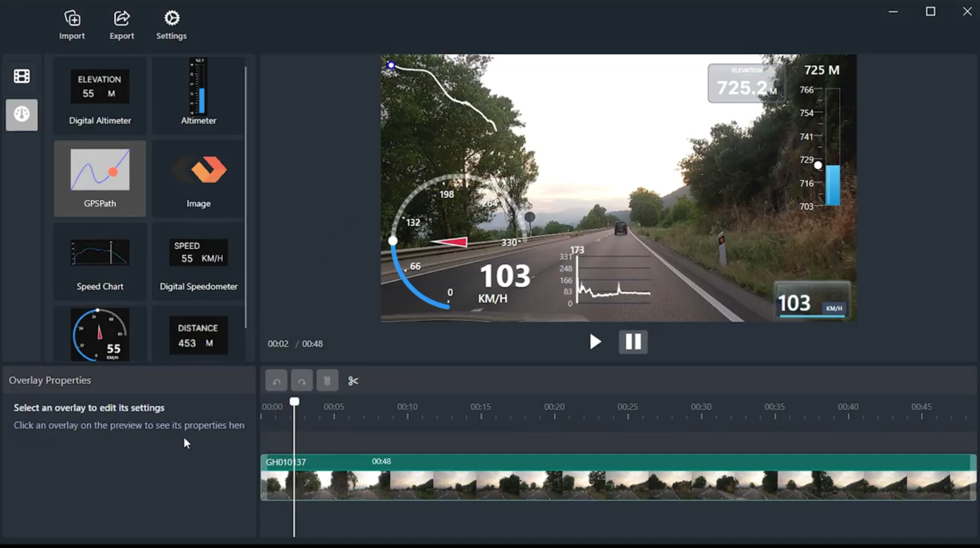980x548 pixels.
Task: Play the video preview
Action: tap(595, 341)
